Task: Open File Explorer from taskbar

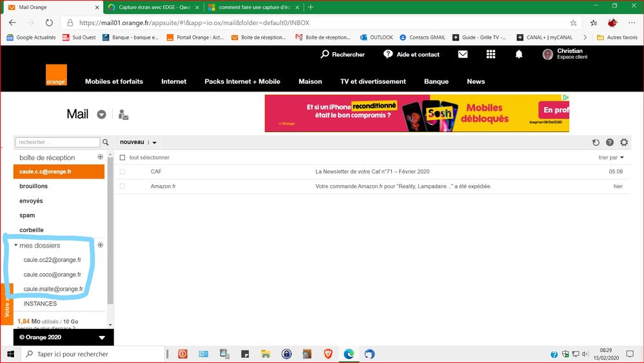Action: pos(266,354)
